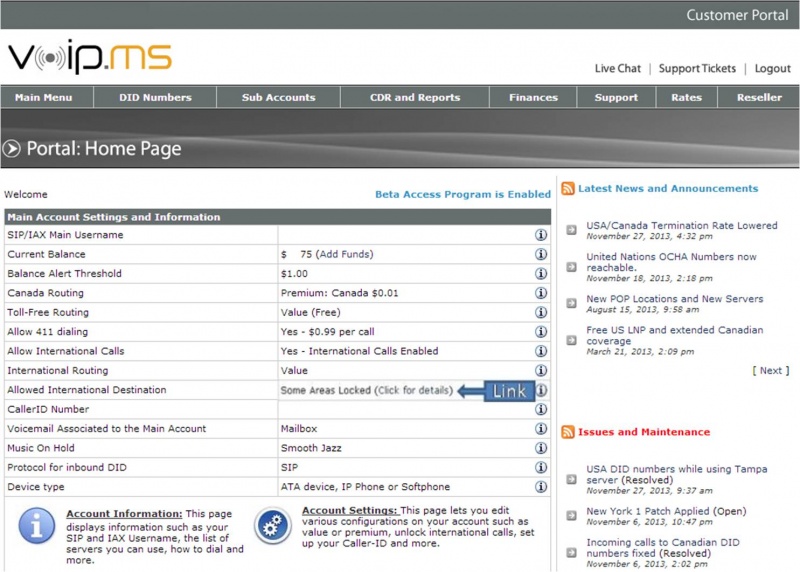Click Latest News and Announcements heading
This screenshot has height=572, width=800.
click(x=668, y=188)
